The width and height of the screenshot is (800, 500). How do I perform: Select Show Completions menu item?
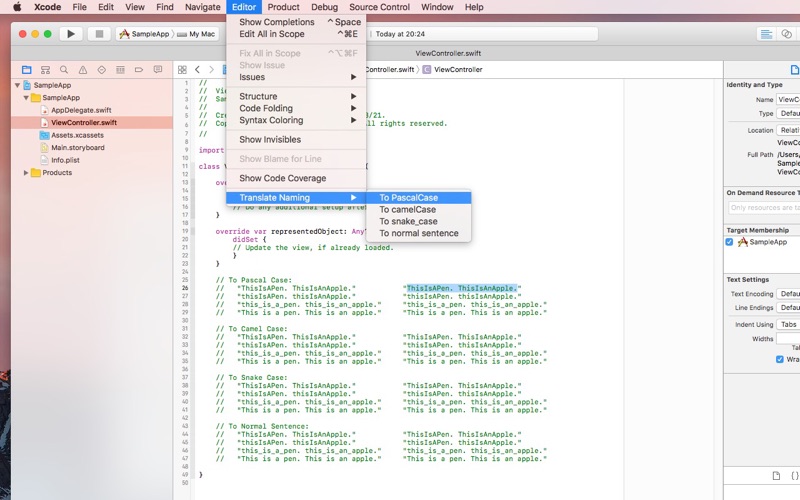point(296,22)
